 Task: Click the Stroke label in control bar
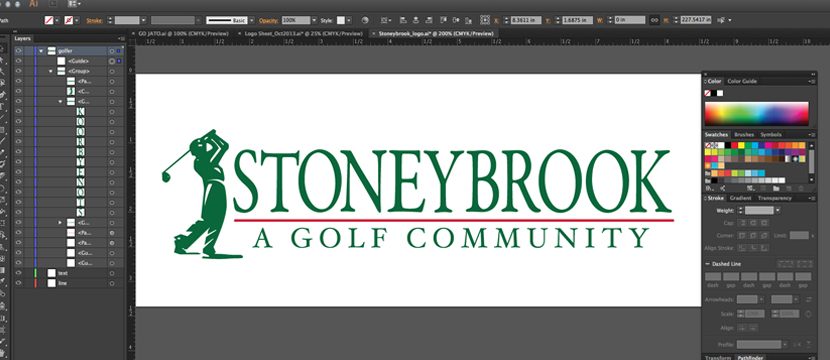coord(95,20)
